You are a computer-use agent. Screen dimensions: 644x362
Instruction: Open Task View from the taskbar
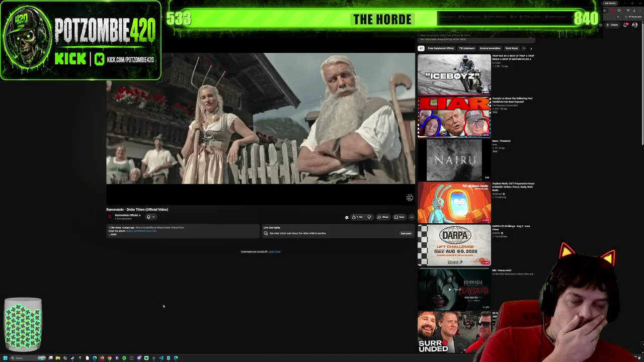coord(50,358)
